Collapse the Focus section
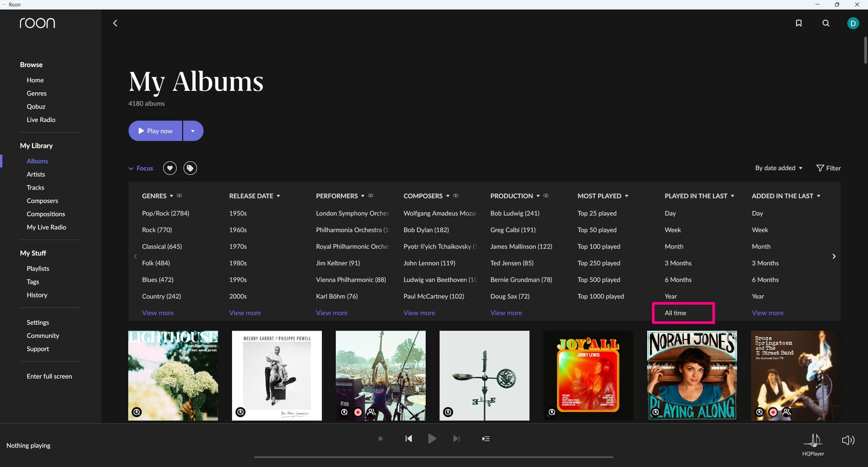This screenshot has width=868, height=467. click(141, 168)
